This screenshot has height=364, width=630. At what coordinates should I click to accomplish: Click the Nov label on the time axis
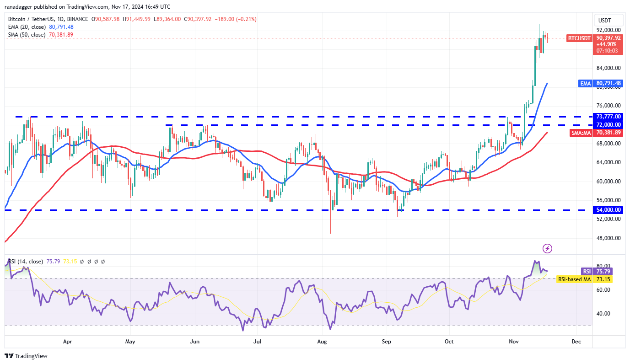tap(514, 342)
